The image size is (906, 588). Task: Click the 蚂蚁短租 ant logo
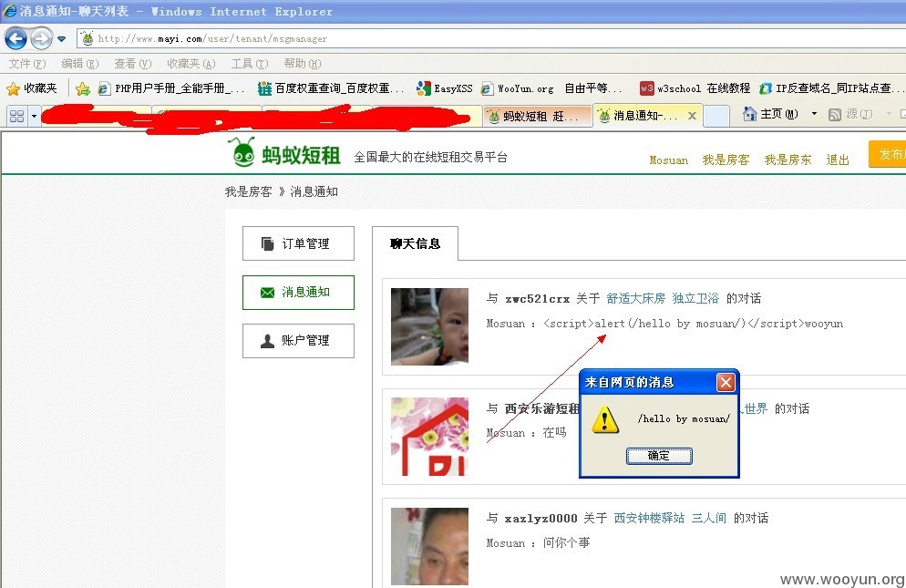pos(284,153)
